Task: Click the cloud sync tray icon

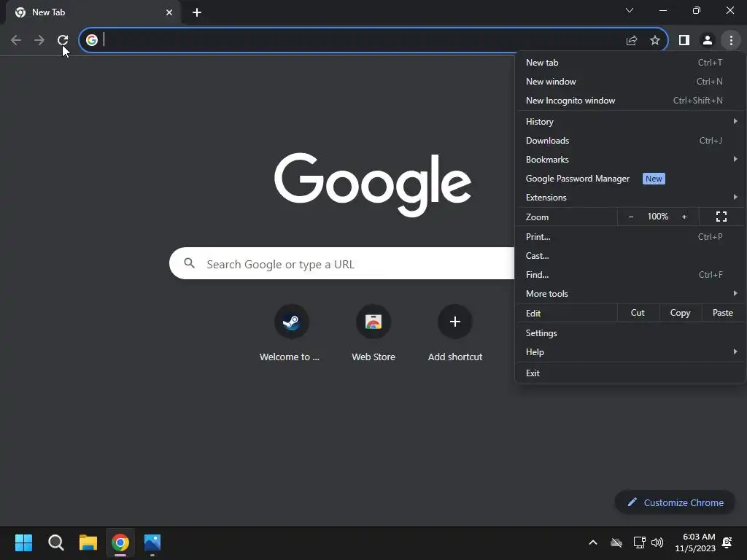Action: (x=616, y=542)
